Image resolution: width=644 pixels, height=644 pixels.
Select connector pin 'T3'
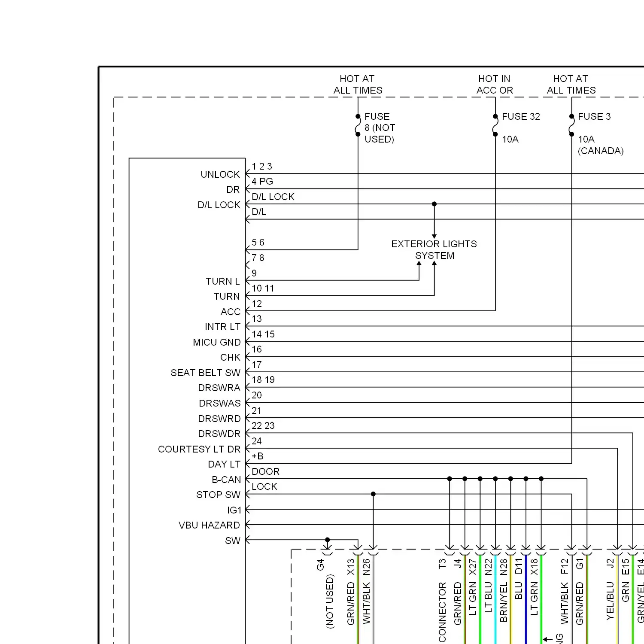pyautogui.click(x=442, y=564)
